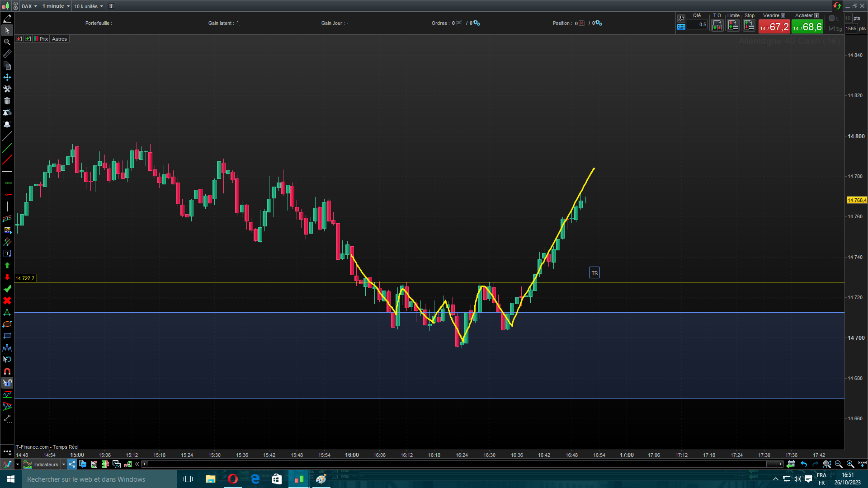Click the Limite order icon
This screenshot has height=488, width=868.
click(x=733, y=26)
